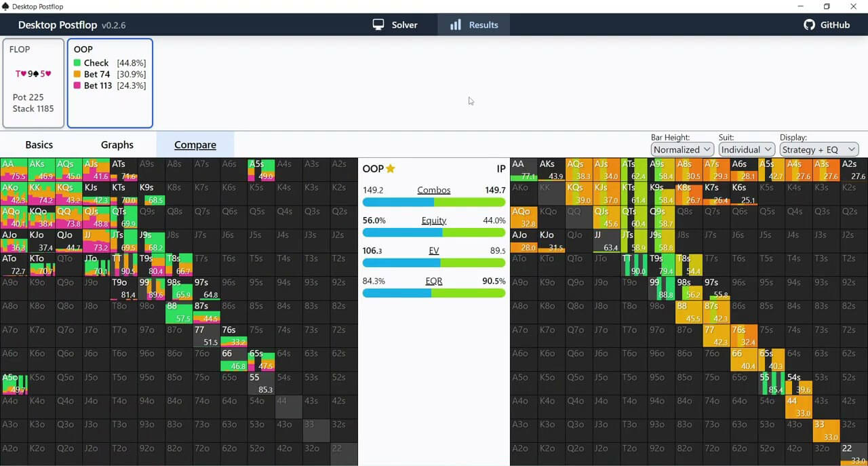Click the Combos label link
The height and width of the screenshot is (466, 868).
tap(434, 190)
